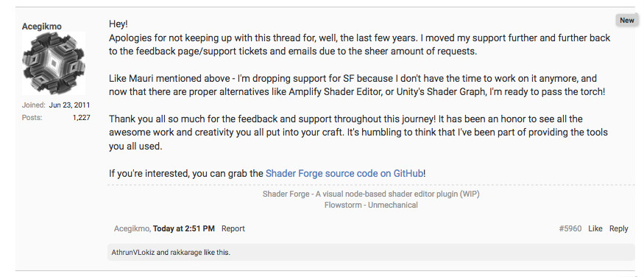Like post #5960
The width and height of the screenshot is (644, 277).
point(595,228)
